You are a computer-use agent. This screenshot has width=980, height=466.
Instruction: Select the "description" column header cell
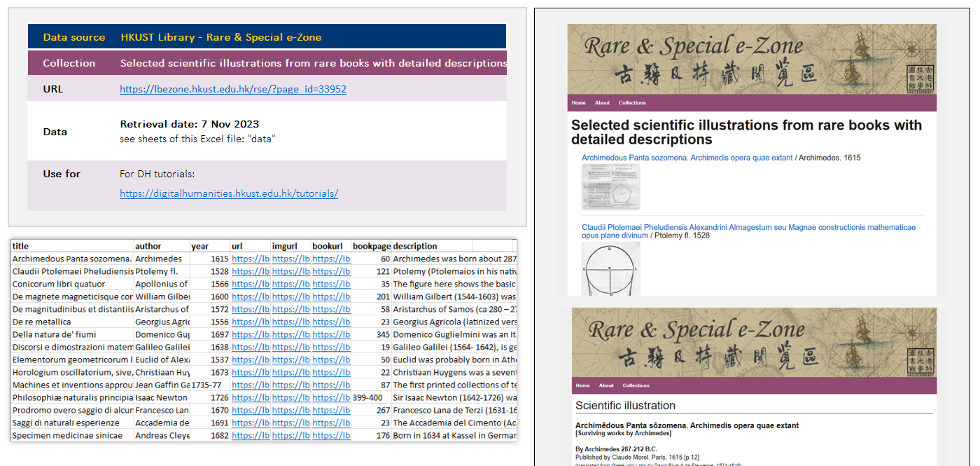tap(432, 246)
